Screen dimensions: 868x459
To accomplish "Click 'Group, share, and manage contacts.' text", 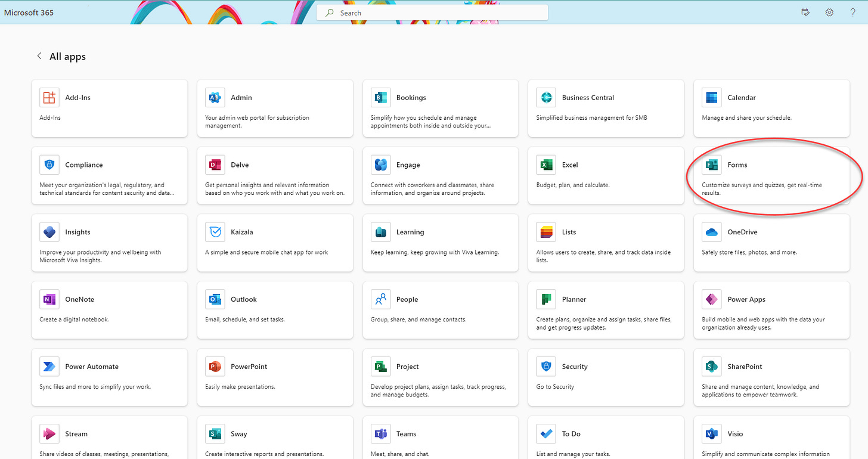I will (x=418, y=320).
